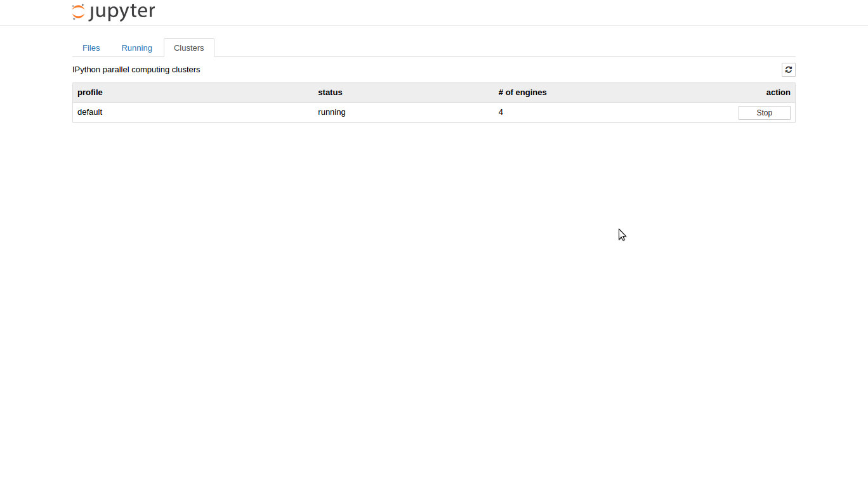
Task: Stop the default cluster
Action: (764, 113)
